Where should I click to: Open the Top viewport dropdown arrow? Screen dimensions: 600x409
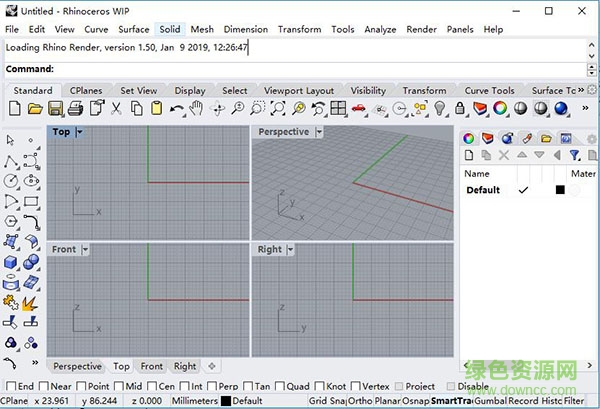(x=79, y=132)
